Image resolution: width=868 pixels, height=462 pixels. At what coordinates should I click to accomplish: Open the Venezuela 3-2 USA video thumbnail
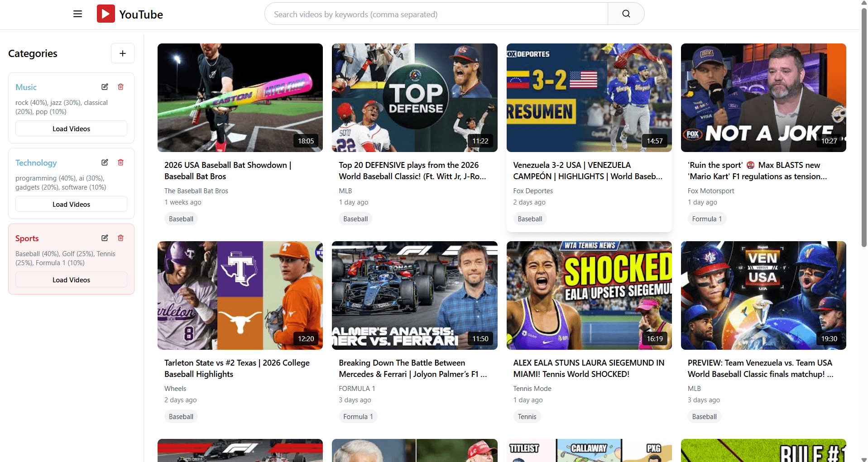click(589, 98)
